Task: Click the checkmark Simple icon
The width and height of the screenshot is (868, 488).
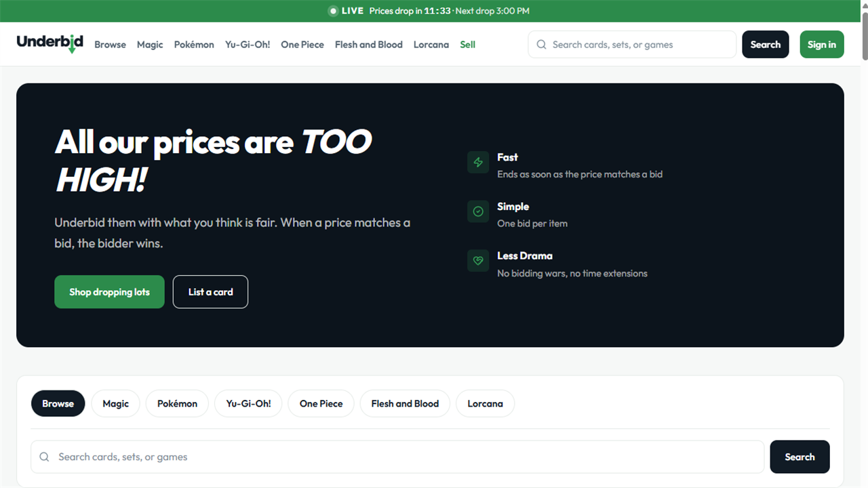Action: (478, 211)
